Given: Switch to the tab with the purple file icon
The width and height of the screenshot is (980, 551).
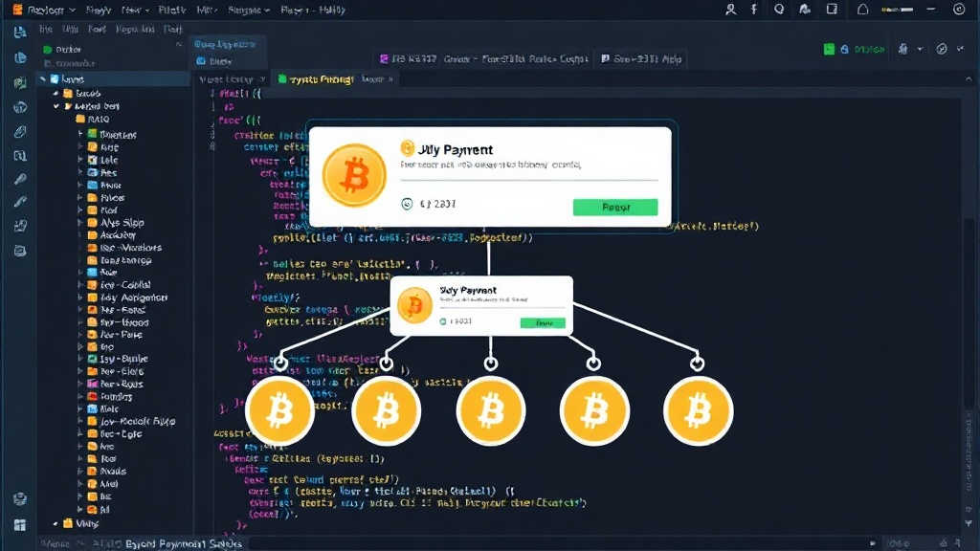Looking at the screenshot, I should (x=483, y=58).
